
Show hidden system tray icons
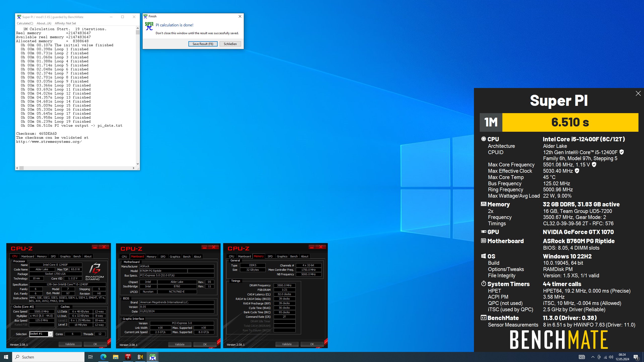point(593,357)
